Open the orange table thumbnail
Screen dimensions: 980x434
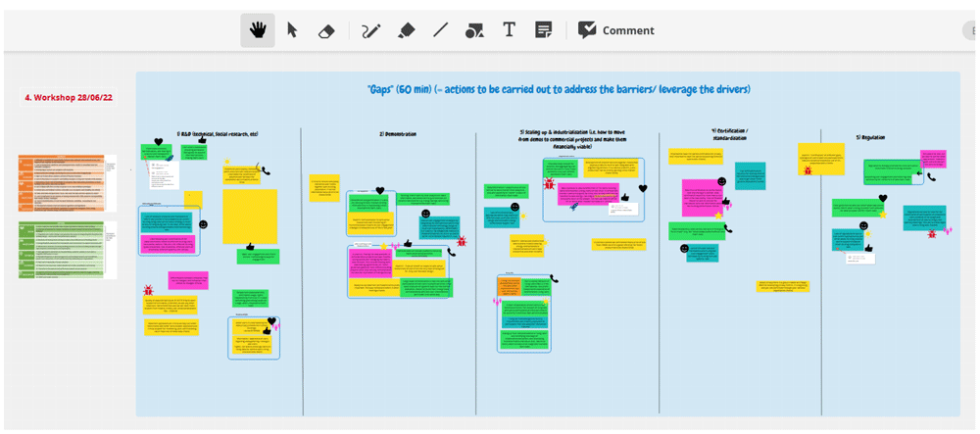(x=67, y=183)
